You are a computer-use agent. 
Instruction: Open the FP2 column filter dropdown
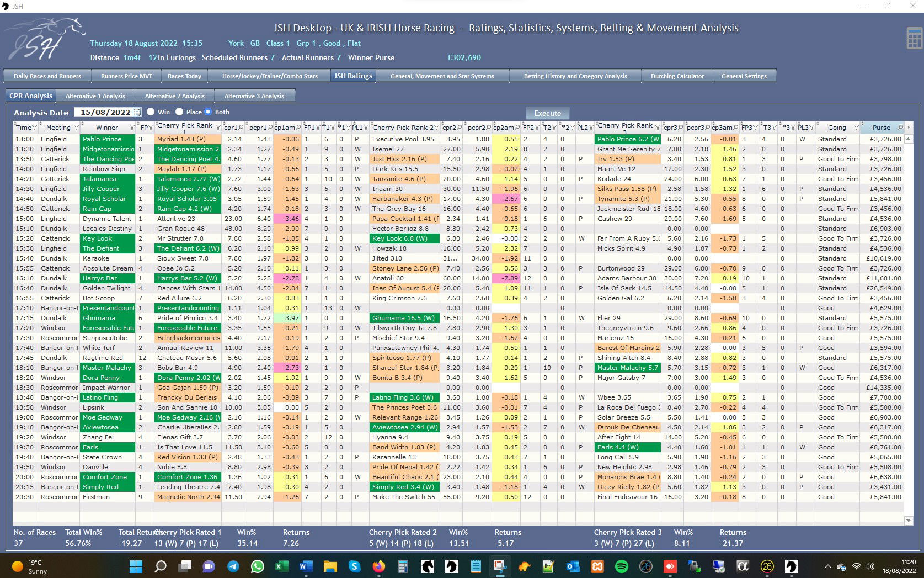[x=537, y=128]
